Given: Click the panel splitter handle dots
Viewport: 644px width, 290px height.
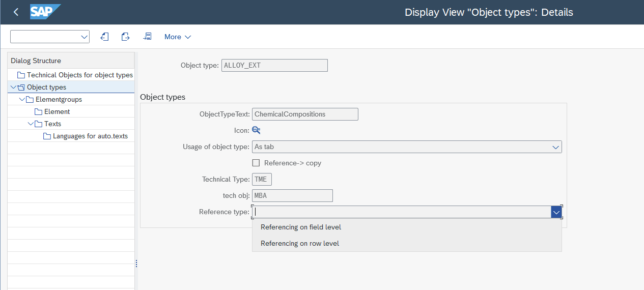Looking at the screenshot, I should point(136,264).
